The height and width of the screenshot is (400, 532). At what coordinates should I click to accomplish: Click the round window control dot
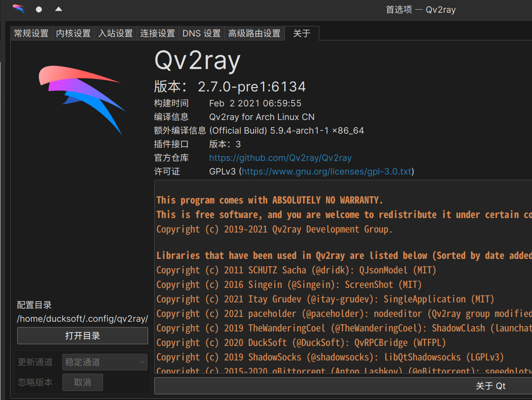(x=39, y=9)
